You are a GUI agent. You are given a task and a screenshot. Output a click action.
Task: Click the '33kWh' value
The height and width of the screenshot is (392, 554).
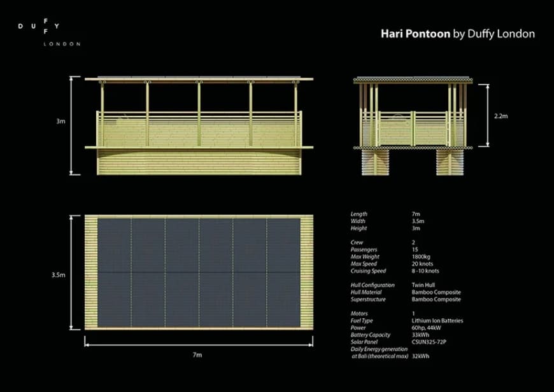[420, 335]
